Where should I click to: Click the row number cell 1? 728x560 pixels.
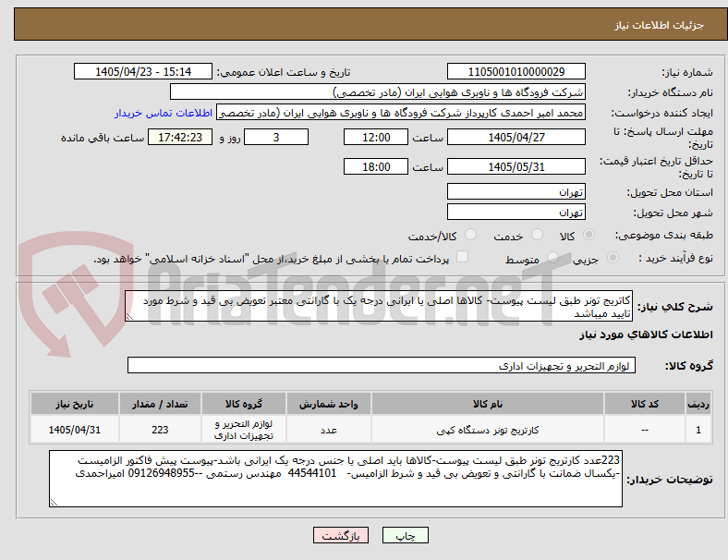tap(698, 430)
